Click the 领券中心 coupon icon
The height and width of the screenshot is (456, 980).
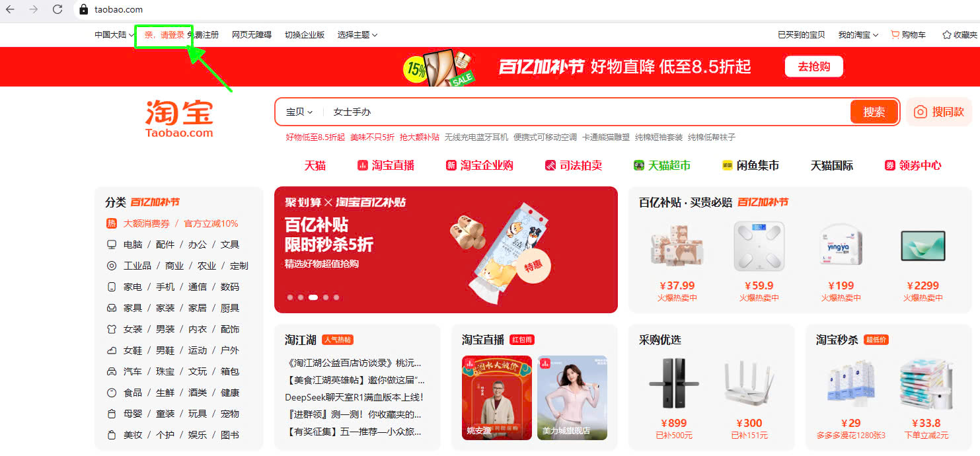click(890, 165)
